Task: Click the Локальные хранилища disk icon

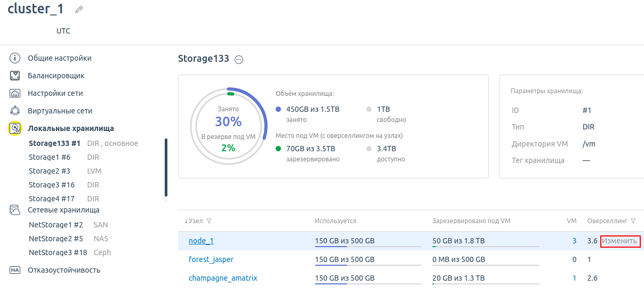Action: click(x=15, y=128)
